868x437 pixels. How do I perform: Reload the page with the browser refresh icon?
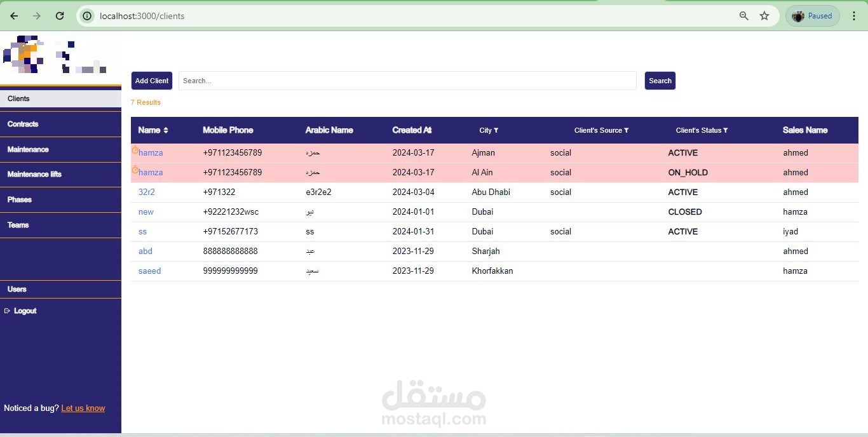click(x=60, y=16)
